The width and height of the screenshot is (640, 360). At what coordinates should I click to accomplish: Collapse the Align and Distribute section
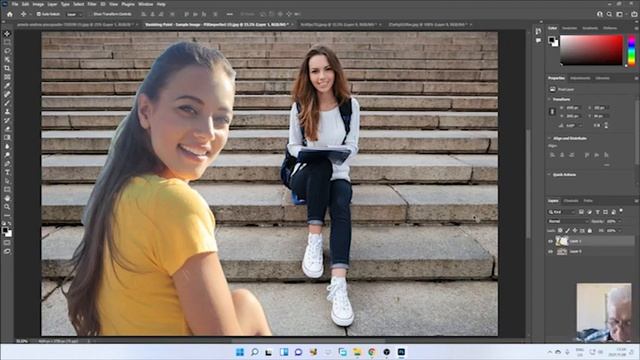click(549, 138)
